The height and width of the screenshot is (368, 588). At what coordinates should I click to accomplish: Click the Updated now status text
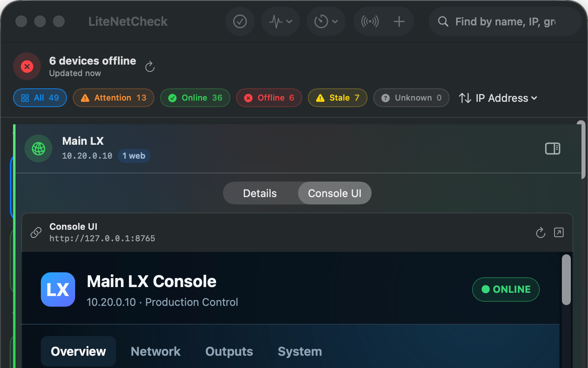[x=75, y=73]
